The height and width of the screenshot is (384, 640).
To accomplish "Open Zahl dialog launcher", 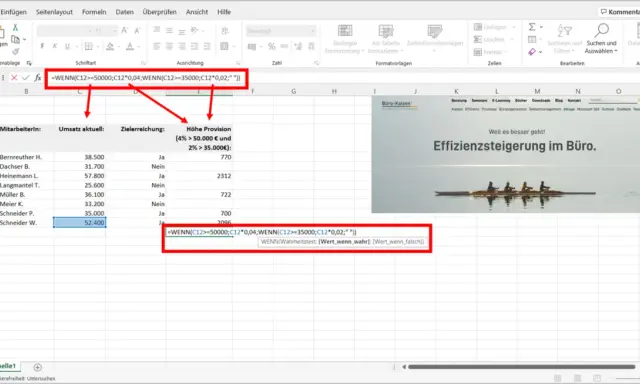I will tap(316, 63).
